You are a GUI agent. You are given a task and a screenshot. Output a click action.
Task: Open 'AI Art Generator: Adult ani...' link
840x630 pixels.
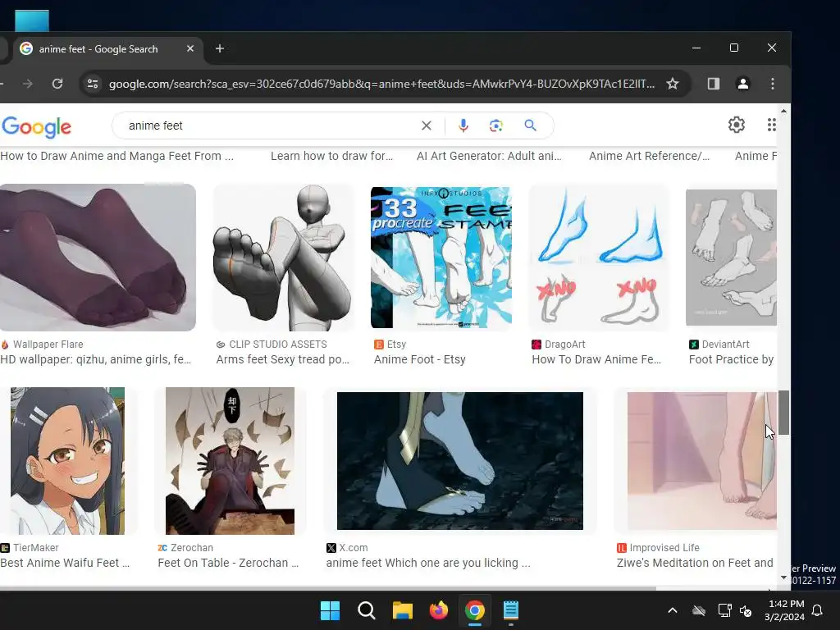click(x=489, y=156)
